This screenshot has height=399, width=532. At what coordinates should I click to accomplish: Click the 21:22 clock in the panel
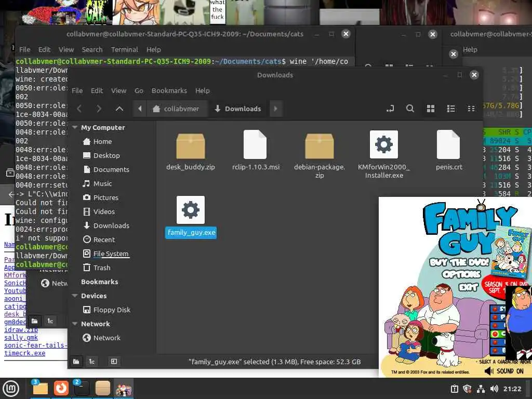pyautogui.click(x=512, y=389)
